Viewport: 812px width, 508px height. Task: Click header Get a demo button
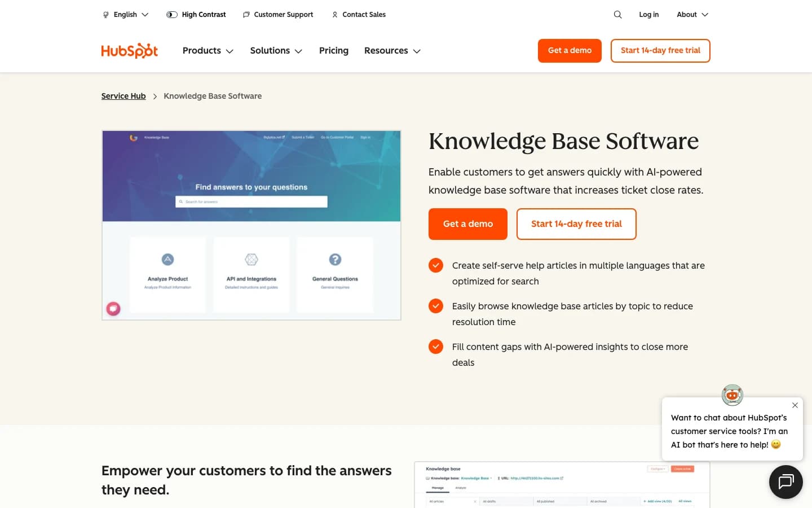[x=570, y=51]
